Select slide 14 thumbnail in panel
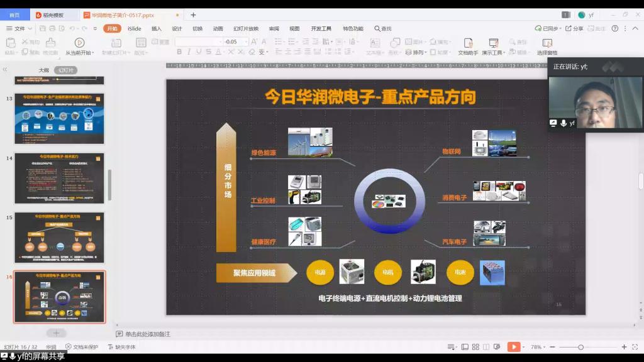Image resolution: width=644 pixels, height=362 pixels. click(59, 178)
